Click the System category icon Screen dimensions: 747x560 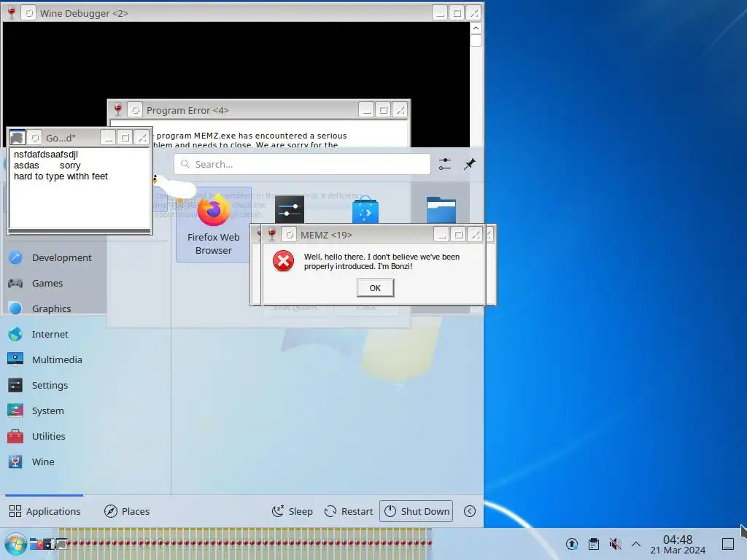coord(15,411)
